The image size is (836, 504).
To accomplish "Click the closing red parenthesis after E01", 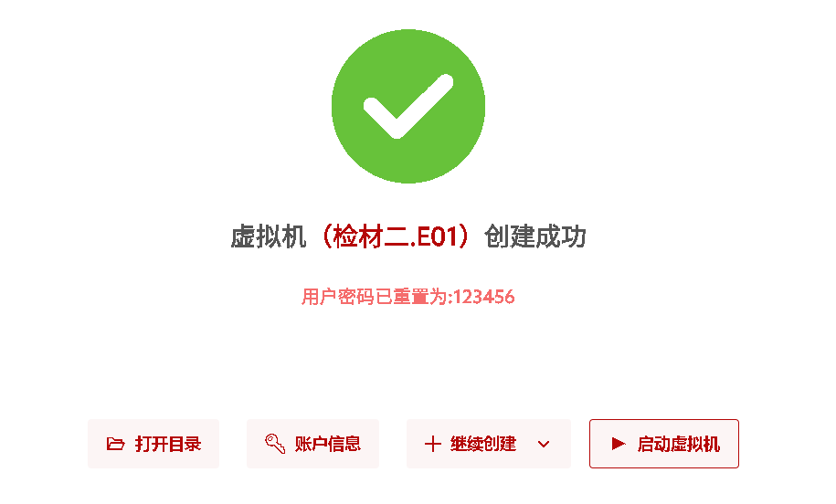I will [465, 236].
